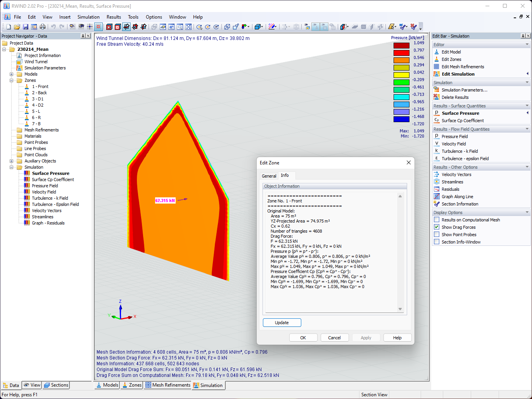Collapse the 230214_Mean project tree node
This screenshot has width=532, height=399.
5,49
